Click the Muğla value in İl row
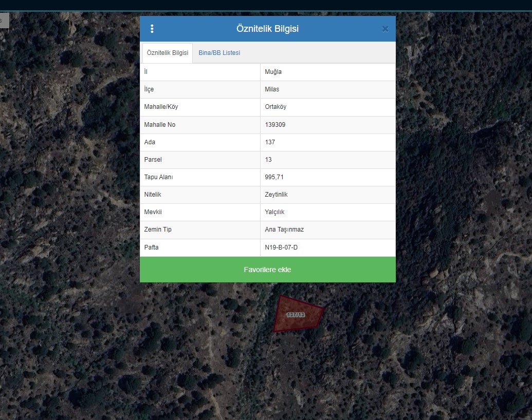 click(x=273, y=72)
